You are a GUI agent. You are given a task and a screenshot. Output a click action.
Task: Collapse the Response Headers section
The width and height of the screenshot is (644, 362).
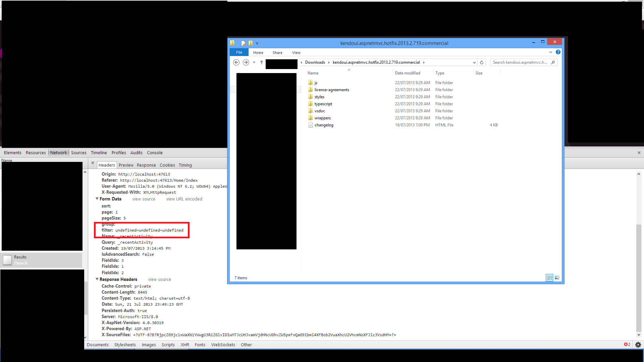coord(97,279)
